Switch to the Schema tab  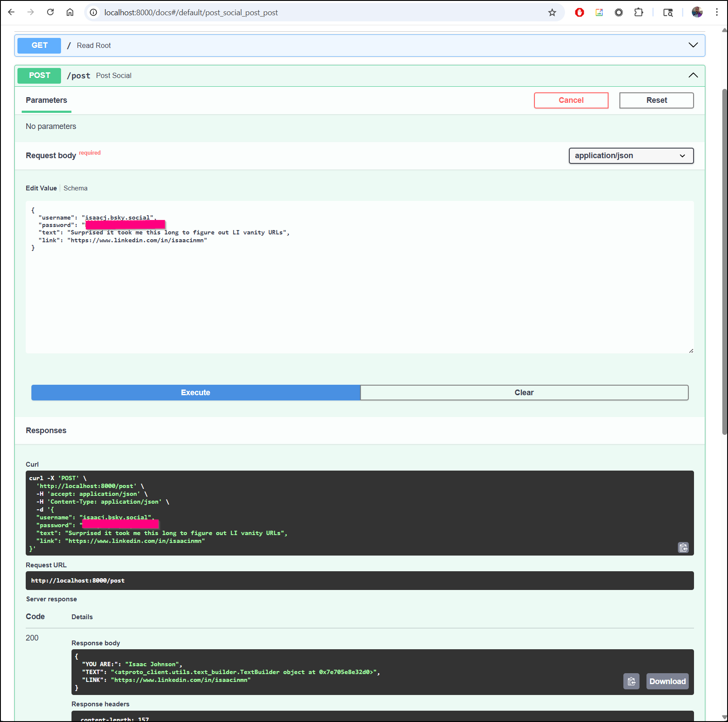click(75, 188)
